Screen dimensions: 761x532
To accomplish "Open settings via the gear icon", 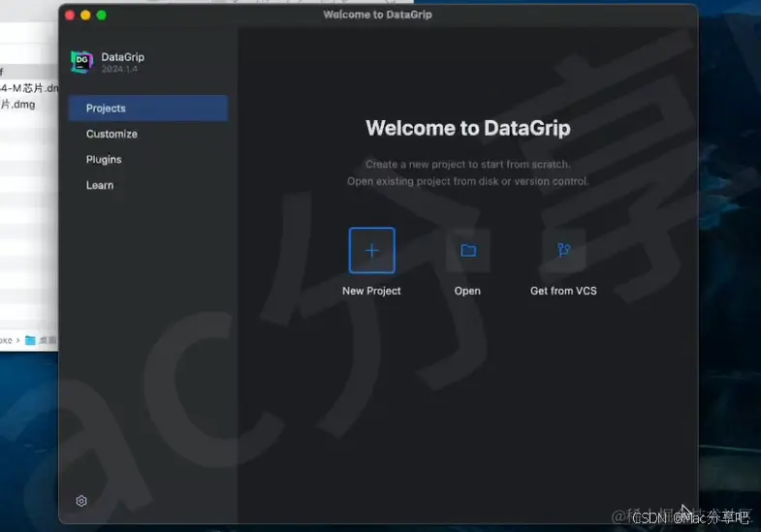I will pos(81,501).
